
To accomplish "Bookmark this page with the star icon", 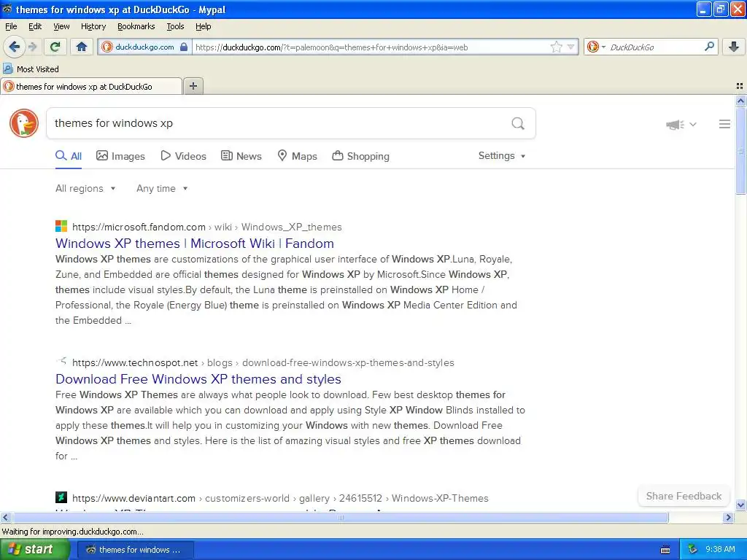I will point(556,47).
